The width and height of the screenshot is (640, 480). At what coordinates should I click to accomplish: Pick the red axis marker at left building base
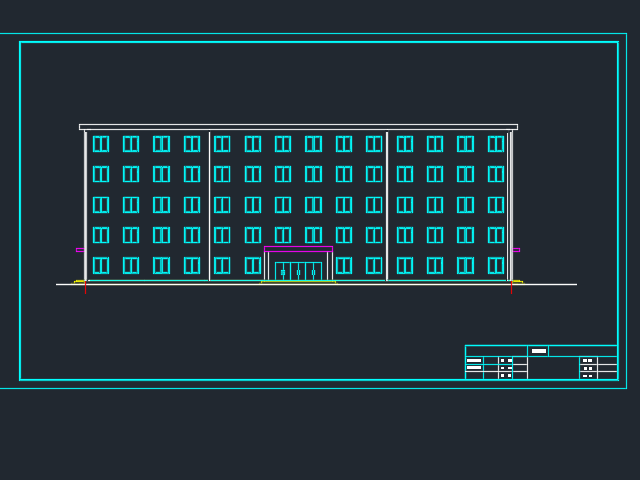[85, 287]
